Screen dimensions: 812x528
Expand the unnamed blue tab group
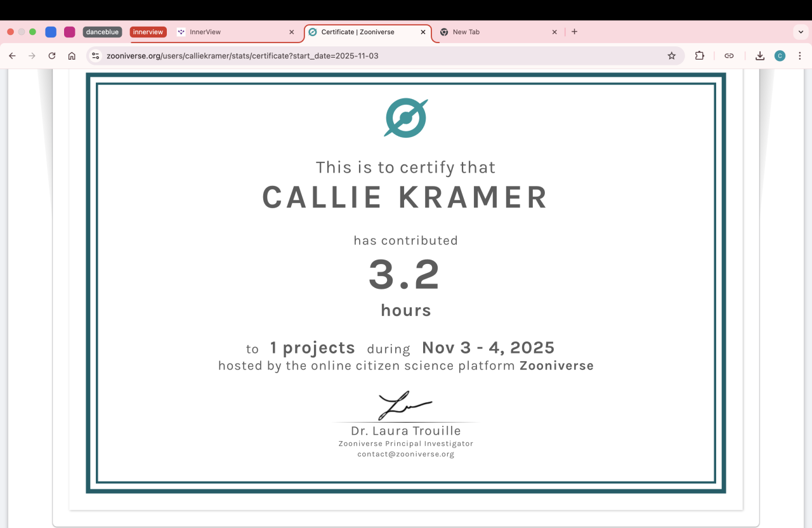[x=51, y=32]
